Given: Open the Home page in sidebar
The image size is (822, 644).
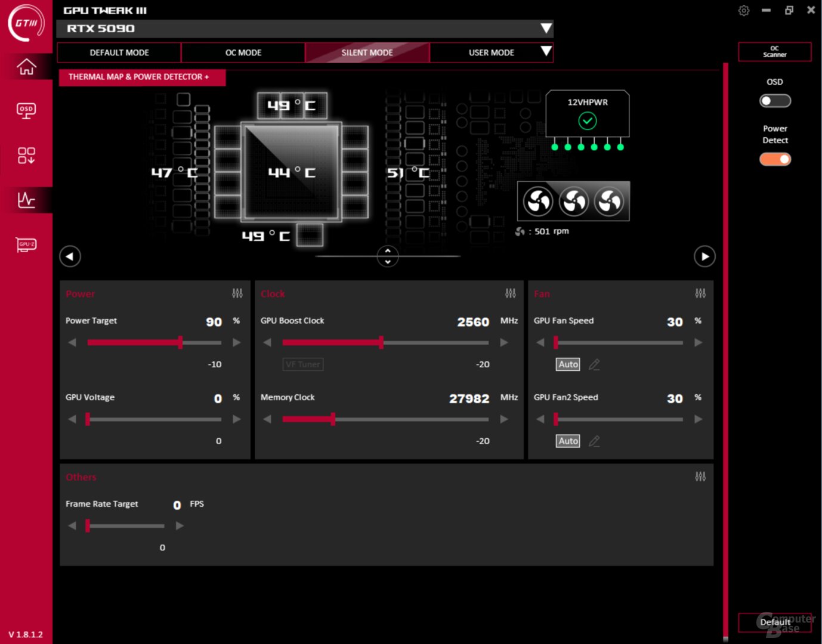Looking at the screenshot, I should 26,67.
